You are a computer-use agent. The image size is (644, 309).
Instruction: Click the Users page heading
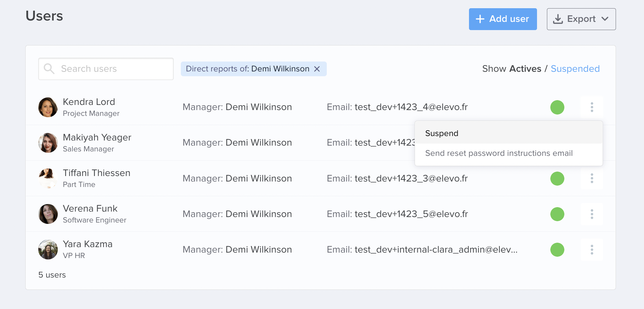coord(44,16)
